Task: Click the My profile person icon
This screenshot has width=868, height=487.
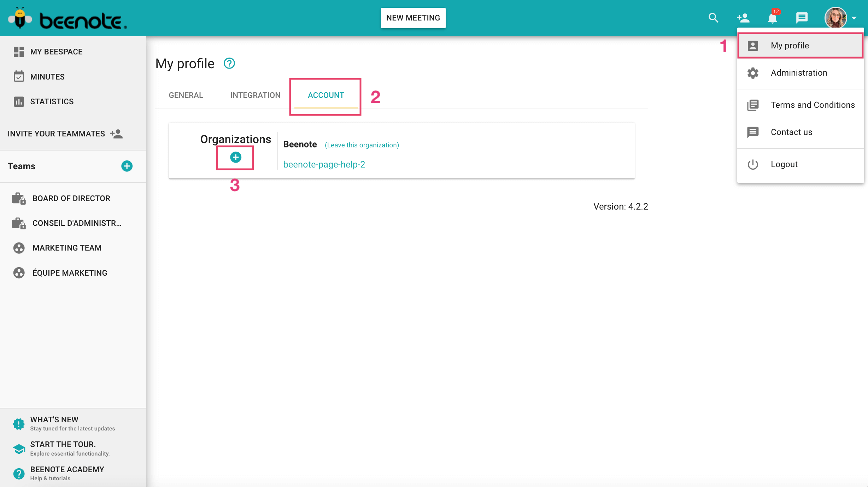Action: click(x=753, y=46)
